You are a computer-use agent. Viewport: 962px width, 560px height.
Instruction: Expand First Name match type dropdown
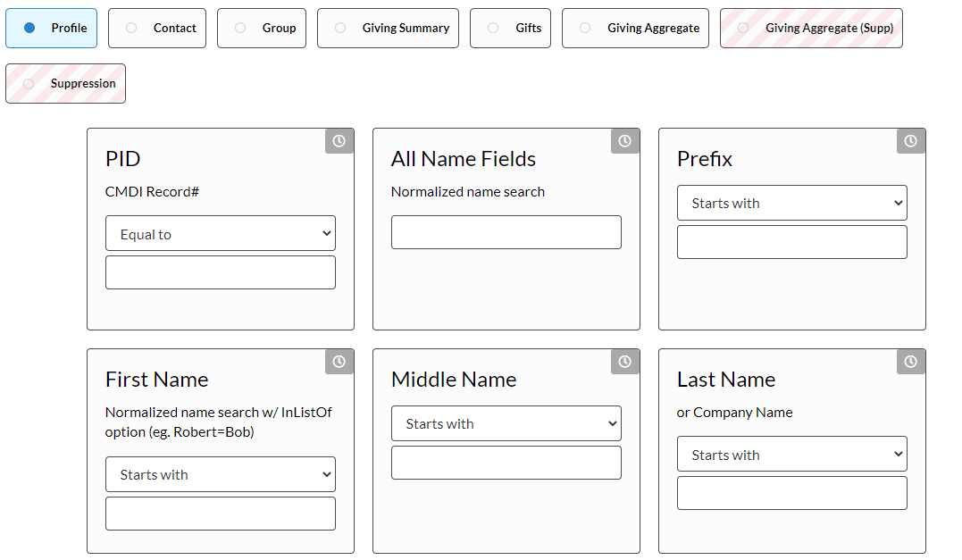221,474
